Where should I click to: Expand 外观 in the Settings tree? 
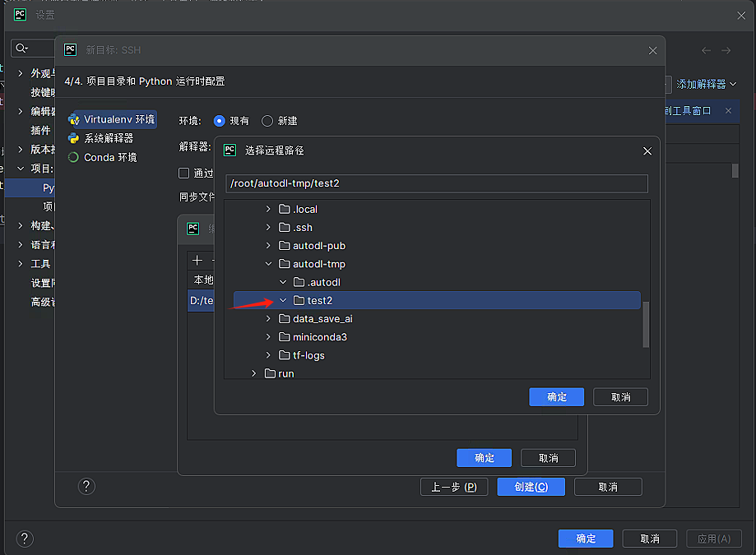coord(21,73)
